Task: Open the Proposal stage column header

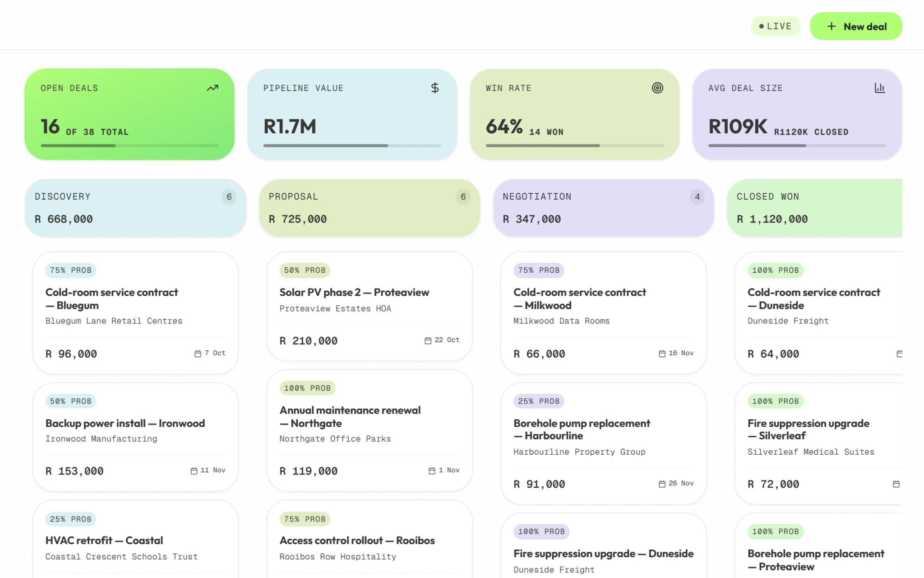Action: coord(370,208)
